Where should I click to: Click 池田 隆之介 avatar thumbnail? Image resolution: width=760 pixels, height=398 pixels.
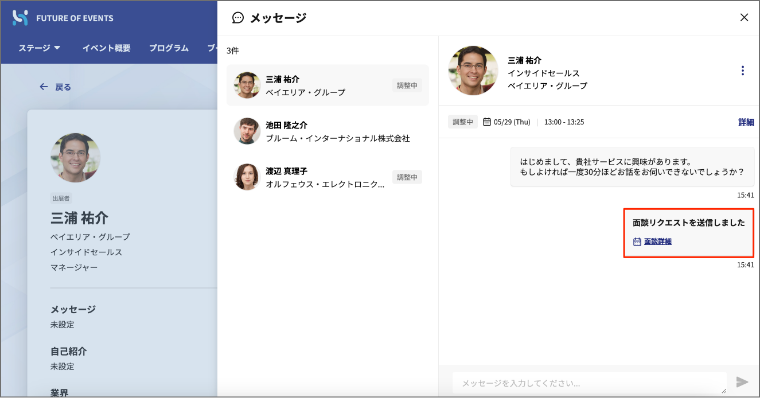click(x=247, y=131)
